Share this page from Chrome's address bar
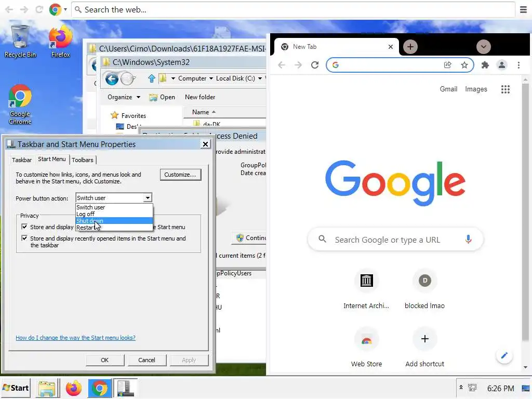This screenshot has height=399, width=532. (447, 65)
